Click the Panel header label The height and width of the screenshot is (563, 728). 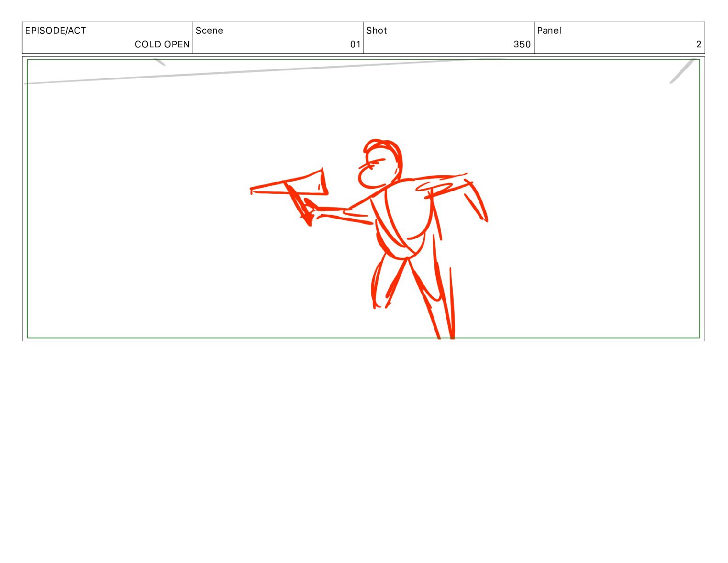click(549, 31)
